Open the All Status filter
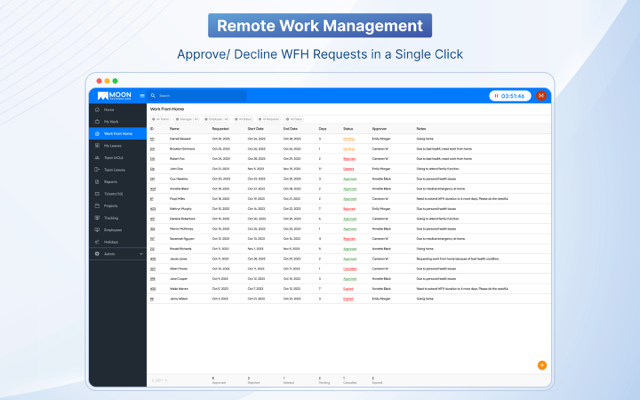The image size is (640, 400). coord(243,119)
